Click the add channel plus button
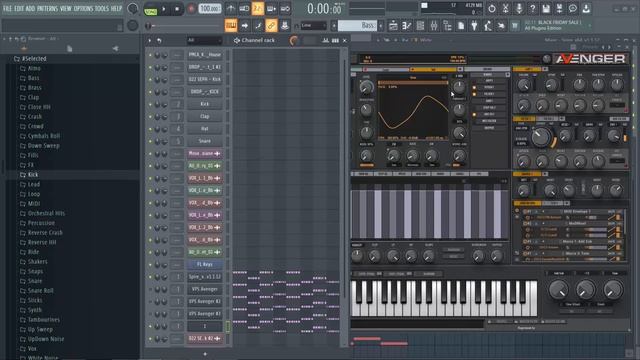 [205, 354]
